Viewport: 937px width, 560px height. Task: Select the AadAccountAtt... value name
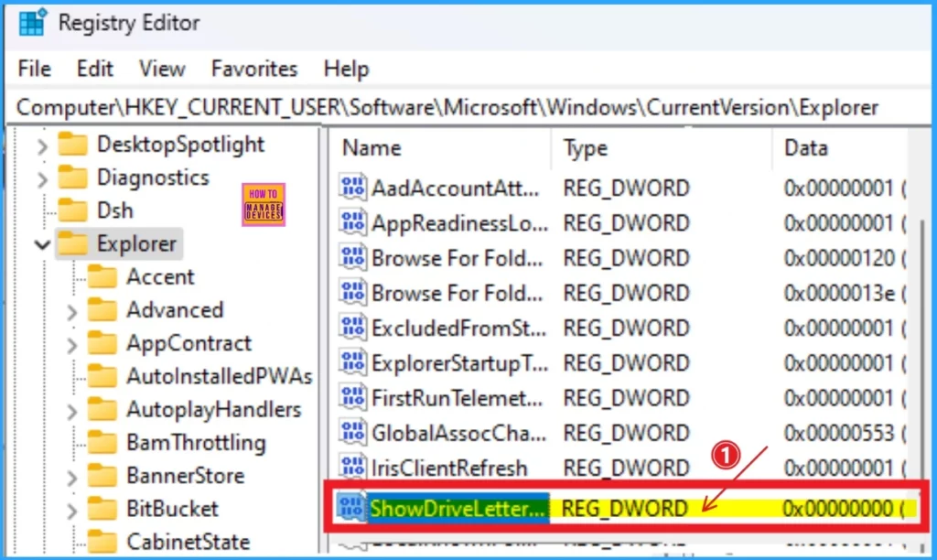click(x=456, y=188)
